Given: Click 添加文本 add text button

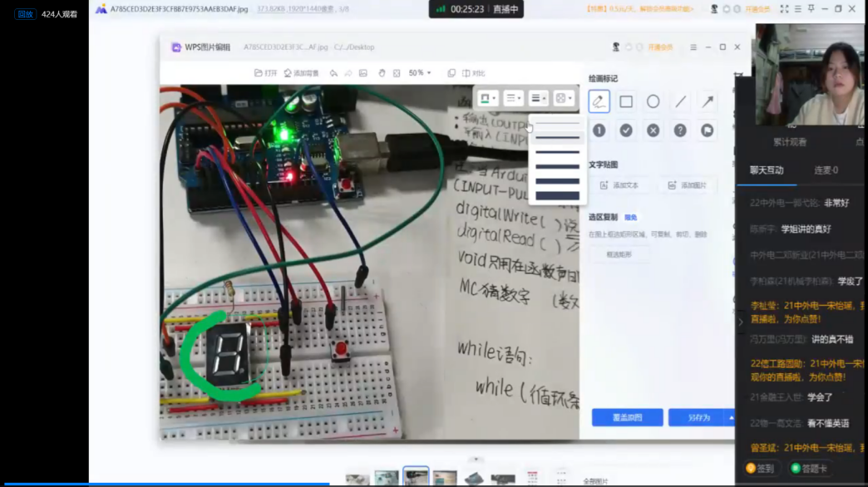Looking at the screenshot, I should 620,185.
